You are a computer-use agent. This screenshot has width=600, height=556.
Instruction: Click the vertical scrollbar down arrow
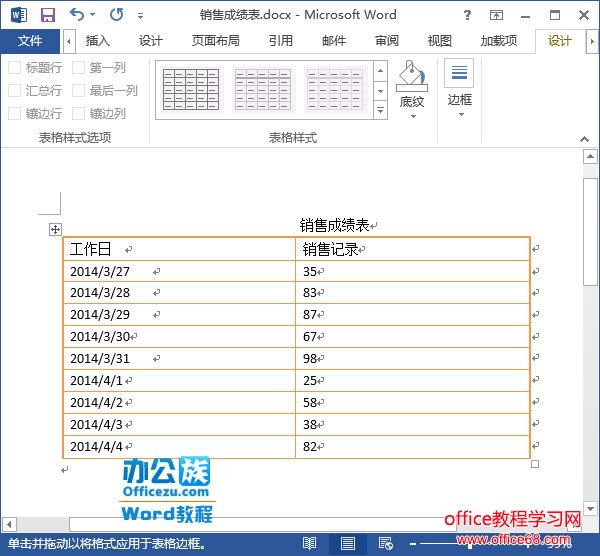click(x=590, y=509)
